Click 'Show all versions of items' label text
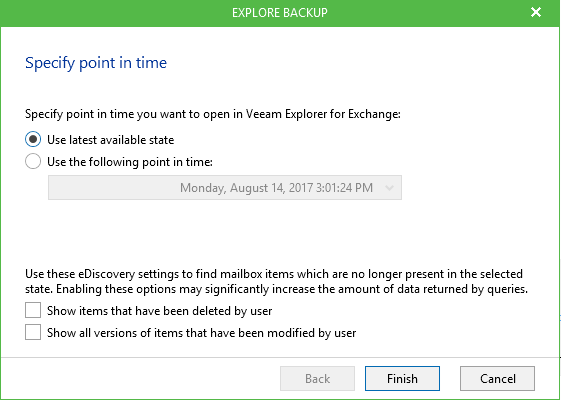 click(201, 333)
